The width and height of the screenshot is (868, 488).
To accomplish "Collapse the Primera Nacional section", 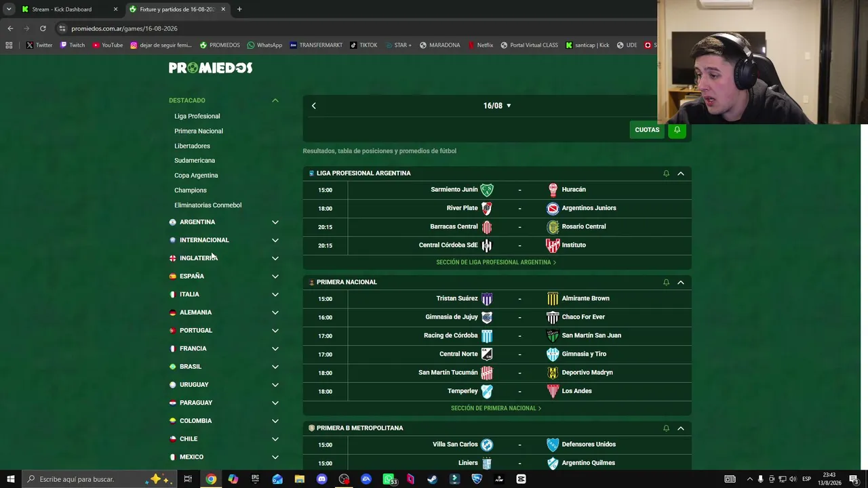I will point(681,282).
